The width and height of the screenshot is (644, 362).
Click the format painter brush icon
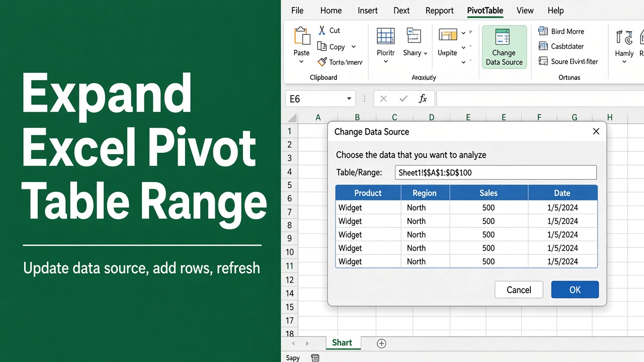tap(322, 62)
